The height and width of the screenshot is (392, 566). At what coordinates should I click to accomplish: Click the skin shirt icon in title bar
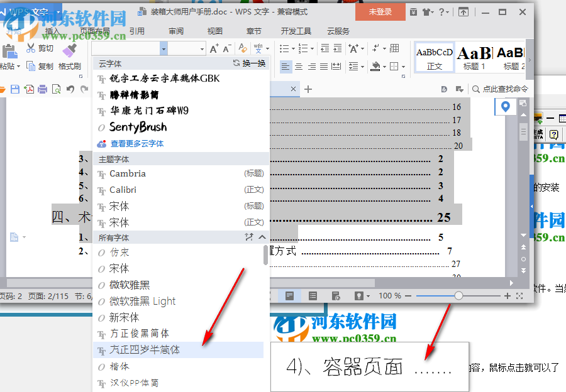point(426,13)
